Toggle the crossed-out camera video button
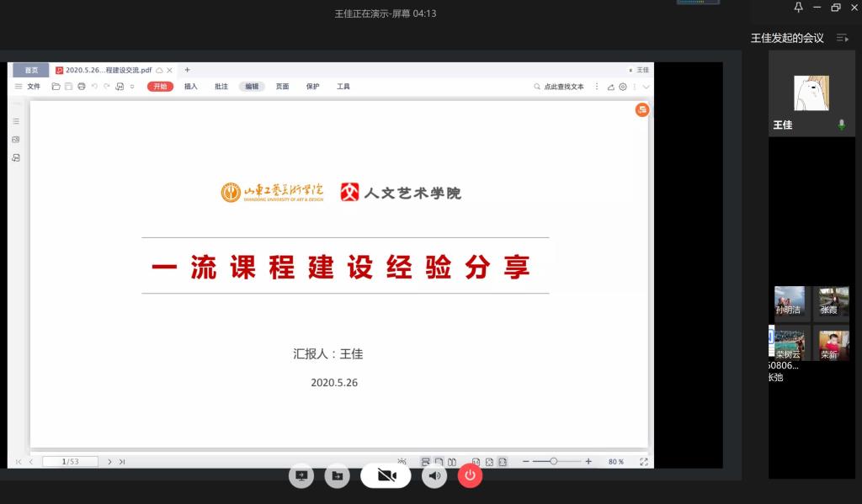 tap(386, 475)
